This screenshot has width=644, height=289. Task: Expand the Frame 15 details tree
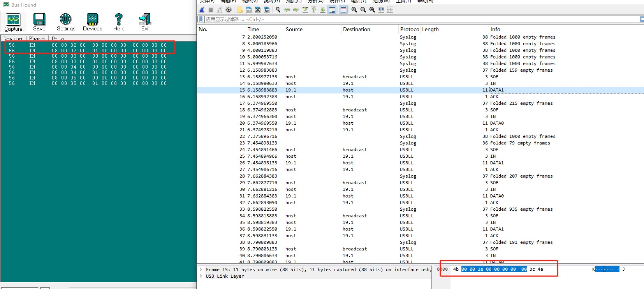coord(201,269)
